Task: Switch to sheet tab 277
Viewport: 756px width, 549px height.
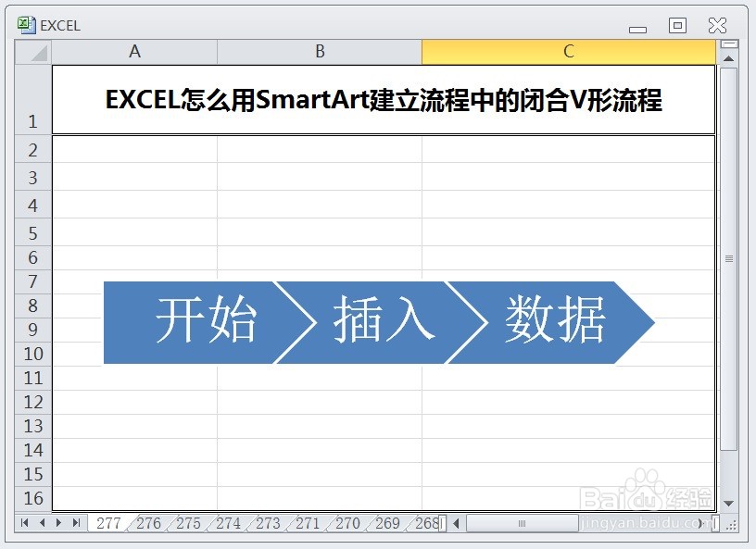Action: (x=108, y=523)
